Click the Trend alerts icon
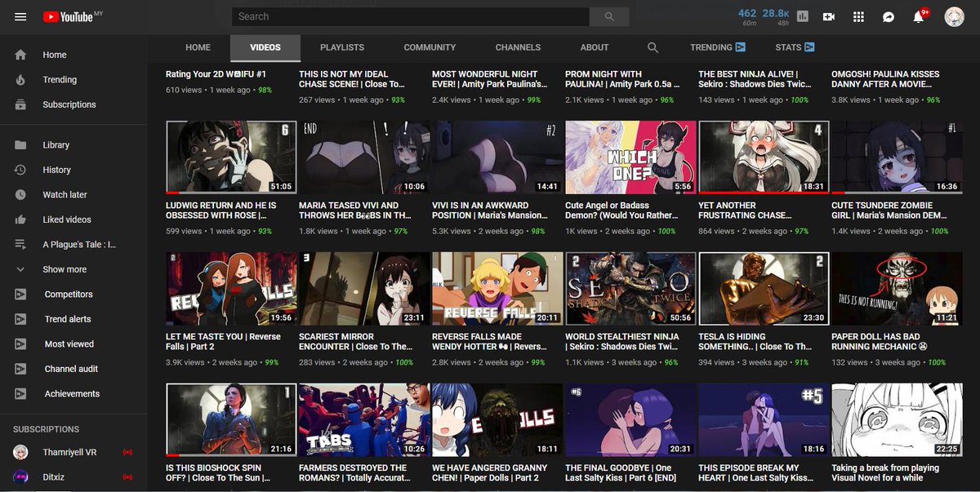 pos(20,319)
